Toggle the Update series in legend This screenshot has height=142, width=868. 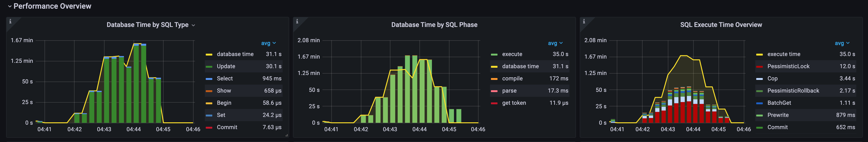[x=226, y=67]
